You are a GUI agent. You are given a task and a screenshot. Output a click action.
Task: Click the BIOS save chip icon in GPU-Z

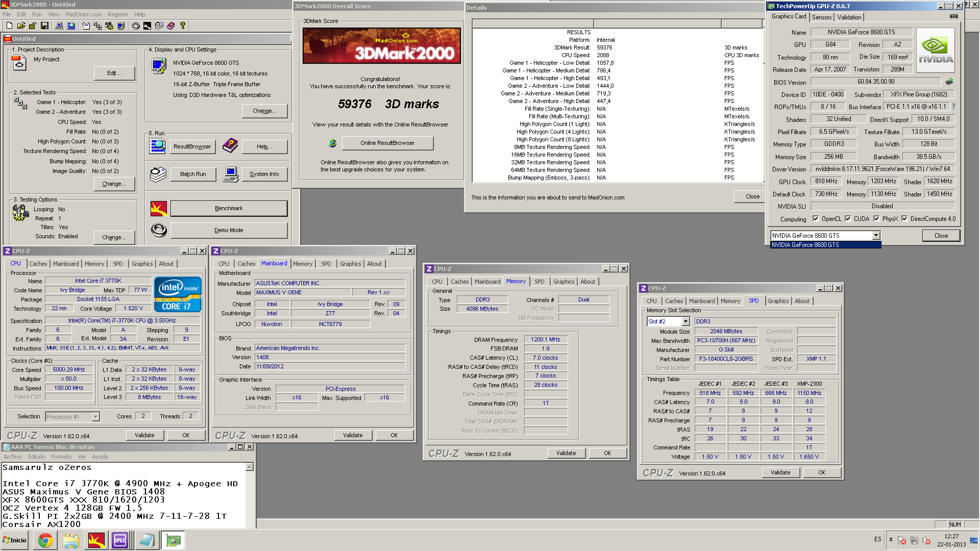click(x=949, y=82)
